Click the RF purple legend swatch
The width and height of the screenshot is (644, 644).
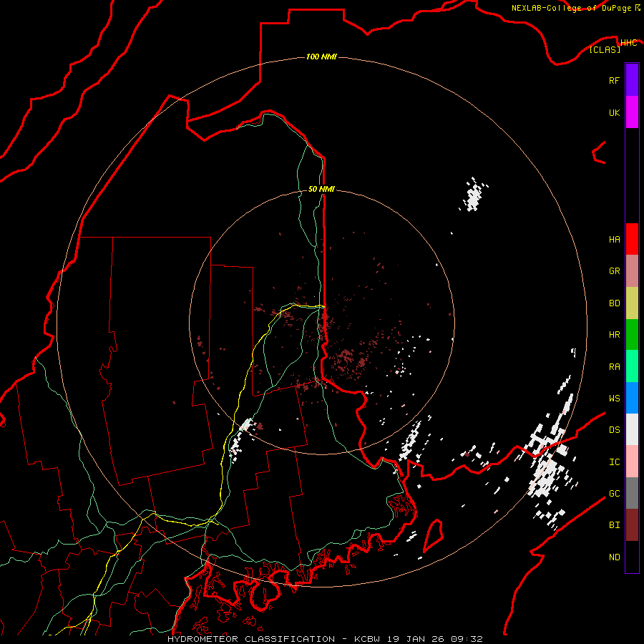coord(632,80)
